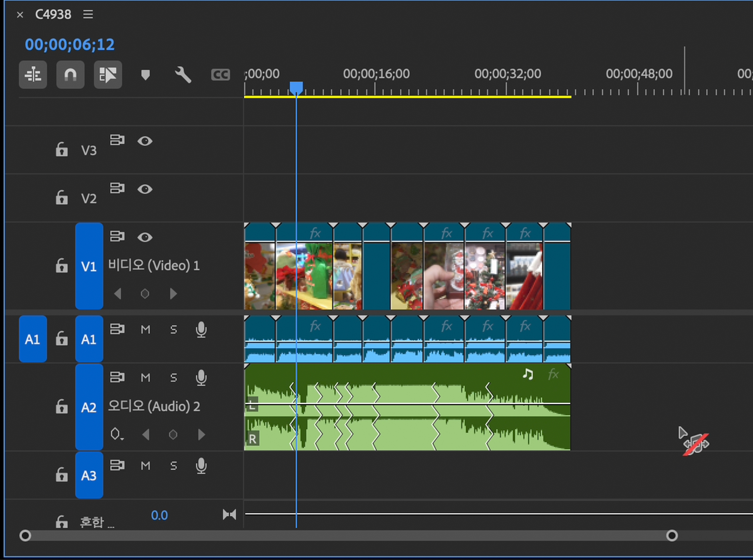Toggle the Snap magnet icon in timeline
The image size is (753, 560).
(x=70, y=75)
